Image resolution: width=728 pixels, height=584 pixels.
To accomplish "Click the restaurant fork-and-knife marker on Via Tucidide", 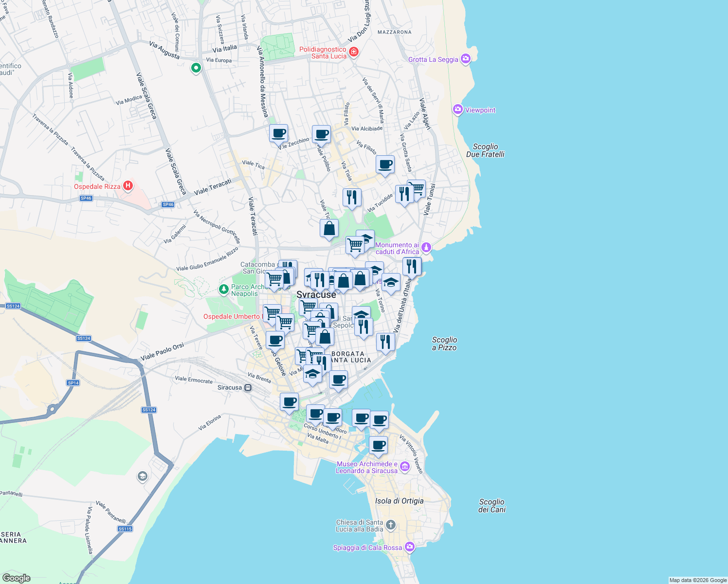I will 352,197.
